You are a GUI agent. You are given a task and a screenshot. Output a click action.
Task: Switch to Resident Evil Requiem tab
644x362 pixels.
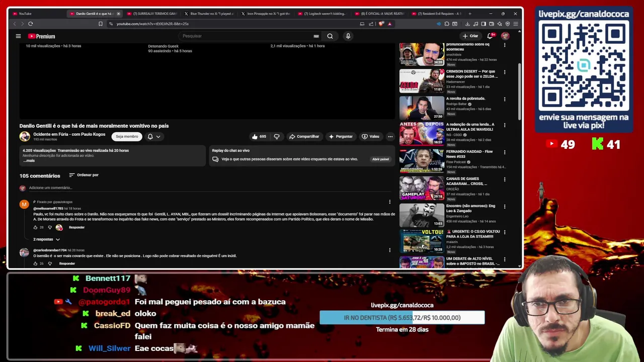pyautogui.click(x=438, y=14)
